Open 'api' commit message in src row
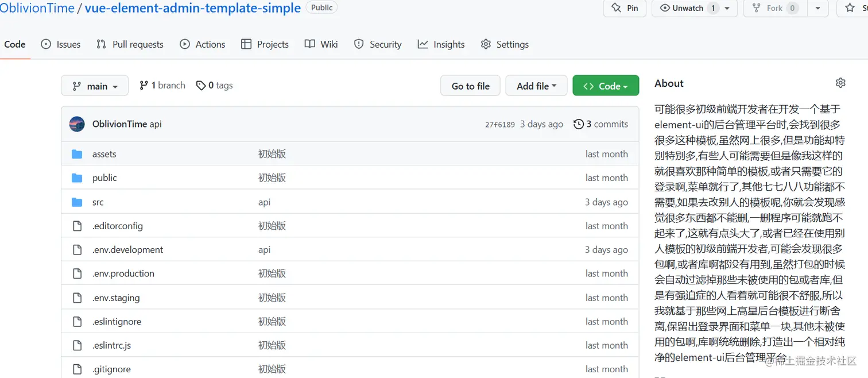 click(265, 202)
